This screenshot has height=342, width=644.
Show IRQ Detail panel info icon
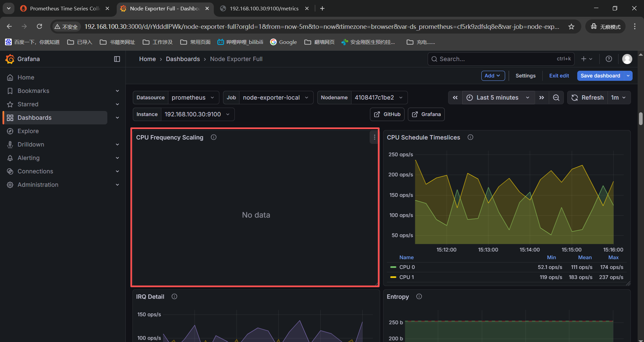pyautogui.click(x=174, y=296)
